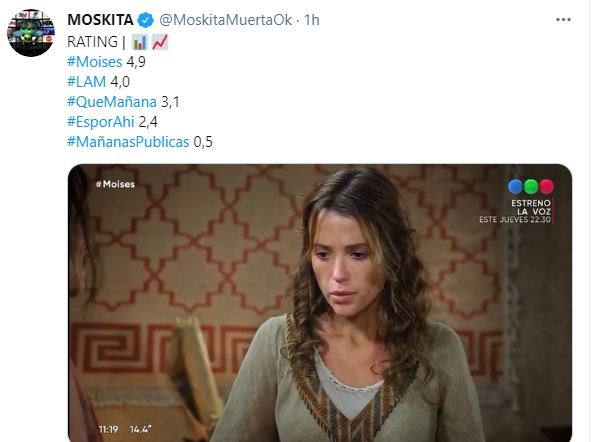
Task: Click the Telefe three-circle channel logo
Action: pyautogui.click(x=531, y=187)
